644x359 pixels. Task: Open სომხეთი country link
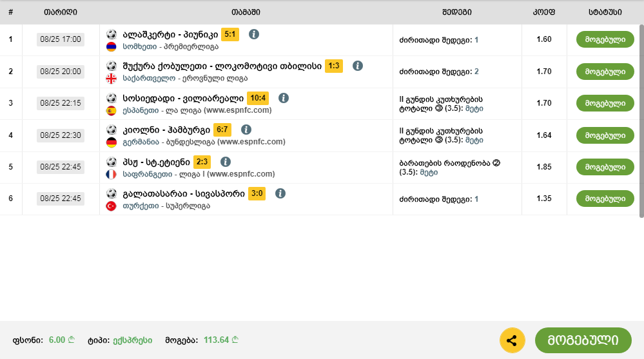tap(140, 47)
